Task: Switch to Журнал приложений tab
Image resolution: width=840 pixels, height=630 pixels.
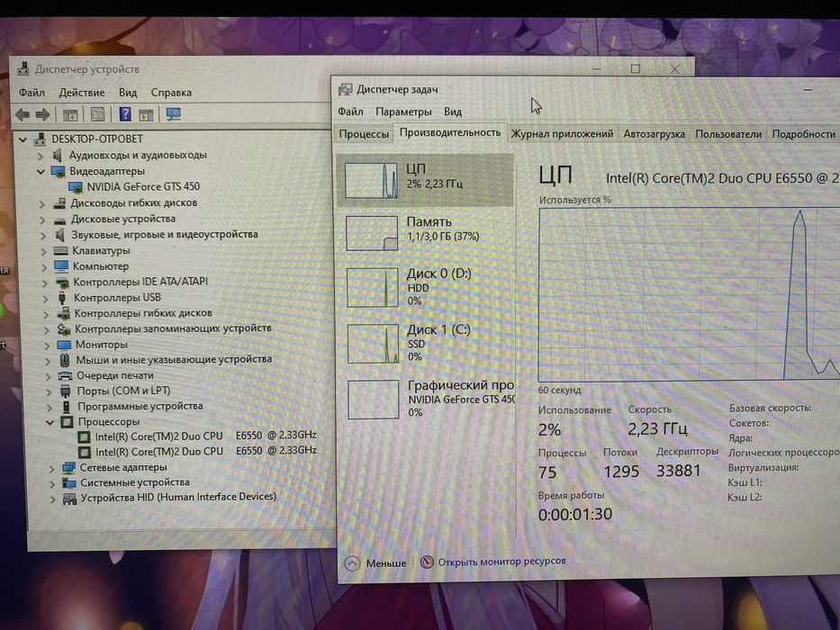Action: pos(562,133)
